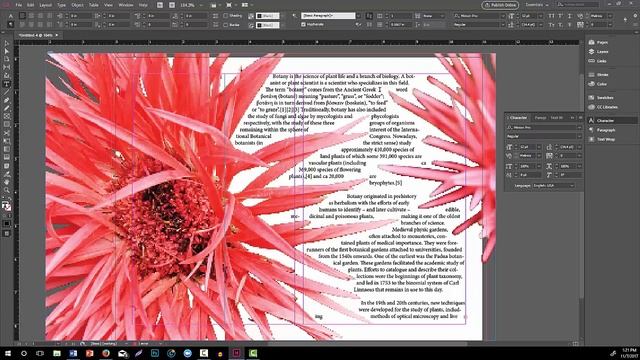Screen dimensions: 640x360
Task: Select the Type tool in the toolbox
Action: pos(7,84)
